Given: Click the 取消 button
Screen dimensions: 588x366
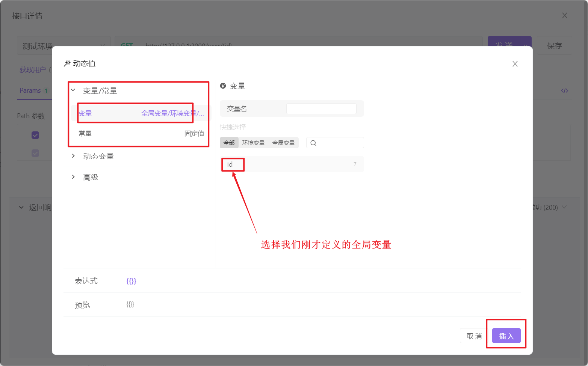Looking at the screenshot, I should point(474,336).
